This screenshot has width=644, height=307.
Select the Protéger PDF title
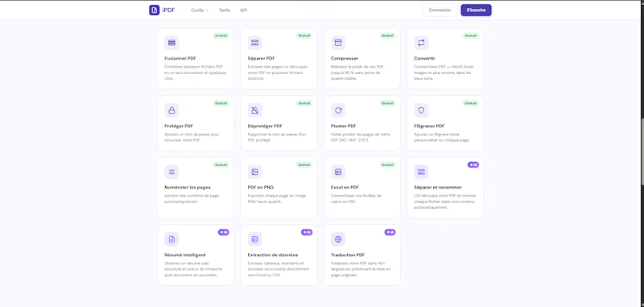click(x=179, y=127)
